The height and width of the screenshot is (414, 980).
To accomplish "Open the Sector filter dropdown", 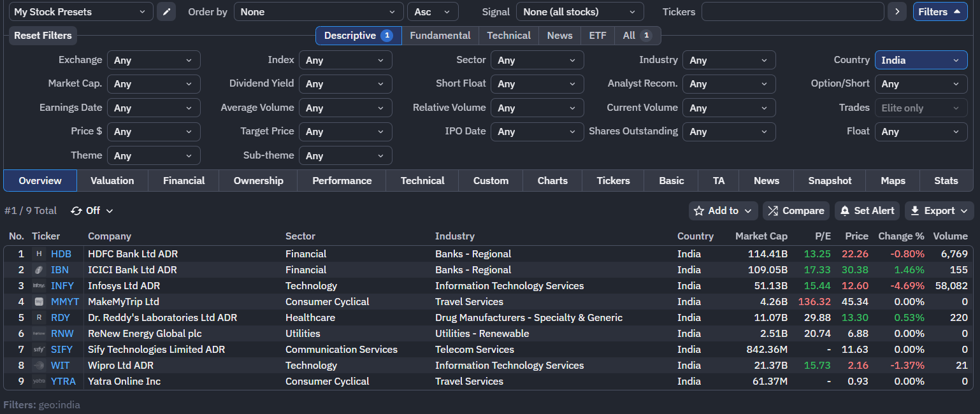I will pos(537,60).
